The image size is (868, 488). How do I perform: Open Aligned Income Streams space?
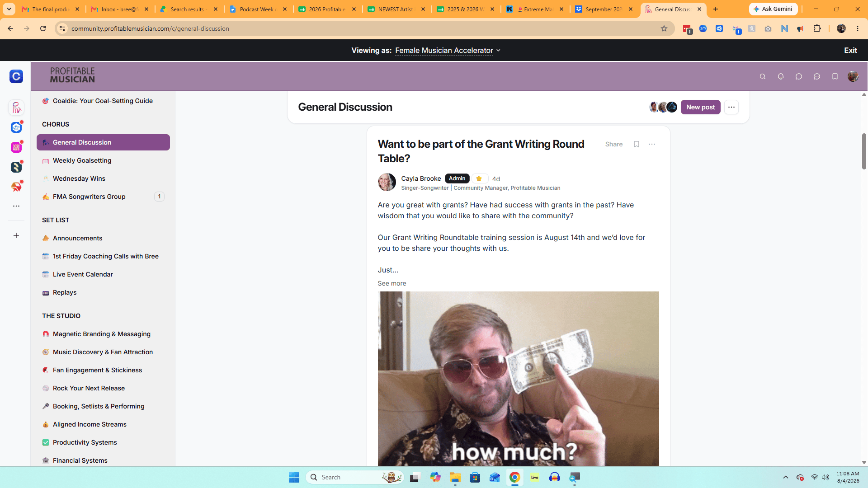pos(103,424)
